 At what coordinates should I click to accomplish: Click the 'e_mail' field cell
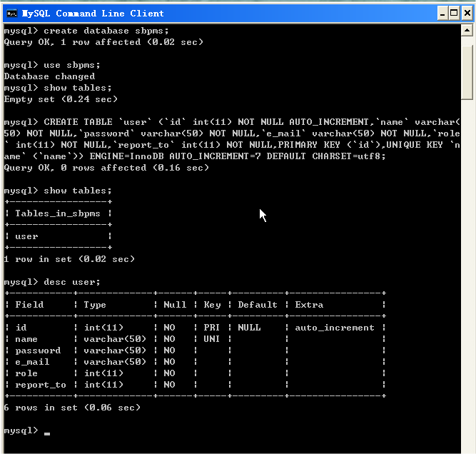click(x=32, y=362)
